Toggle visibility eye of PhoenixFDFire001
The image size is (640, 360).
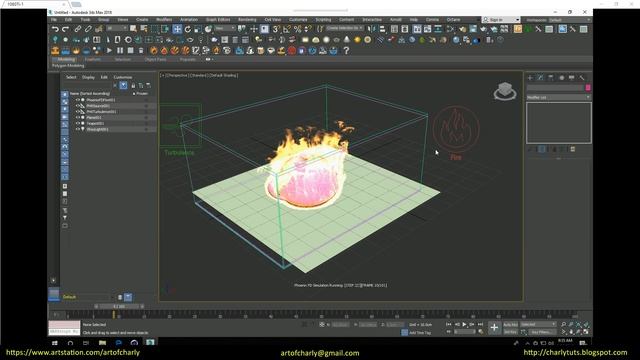click(x=77, y=100)
